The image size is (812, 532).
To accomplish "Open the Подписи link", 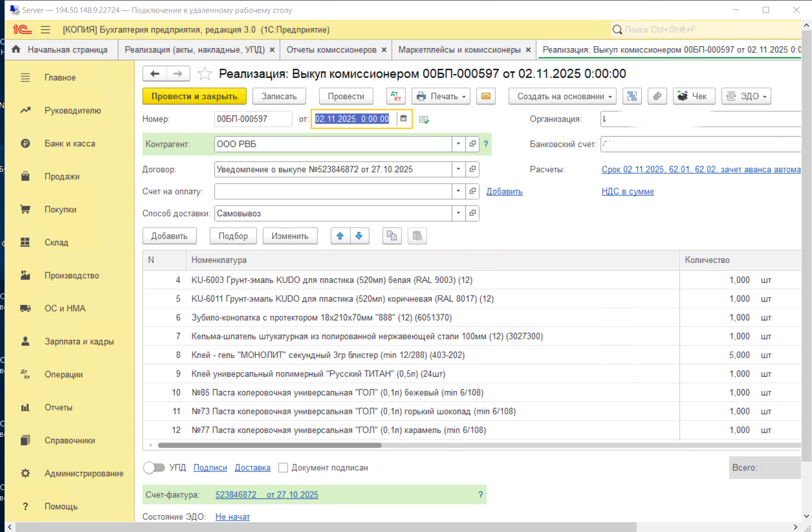I will coord(210,468).
